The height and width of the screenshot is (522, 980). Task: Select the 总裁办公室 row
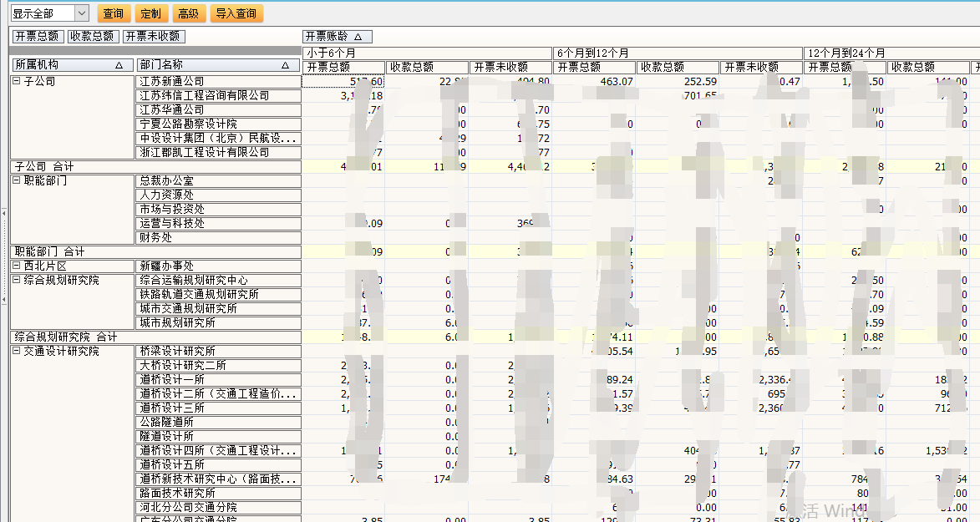coord(218,180)
